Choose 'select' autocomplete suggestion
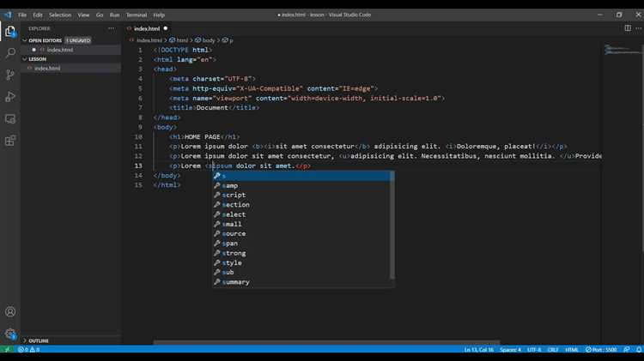This screenshot has width=644, height=361. [303, 214]
